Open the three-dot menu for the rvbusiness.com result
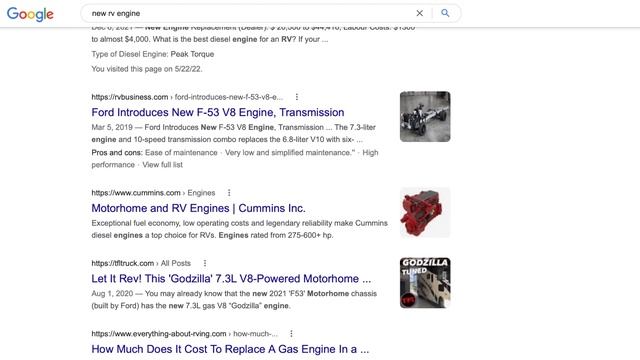 tap(297, 97)
